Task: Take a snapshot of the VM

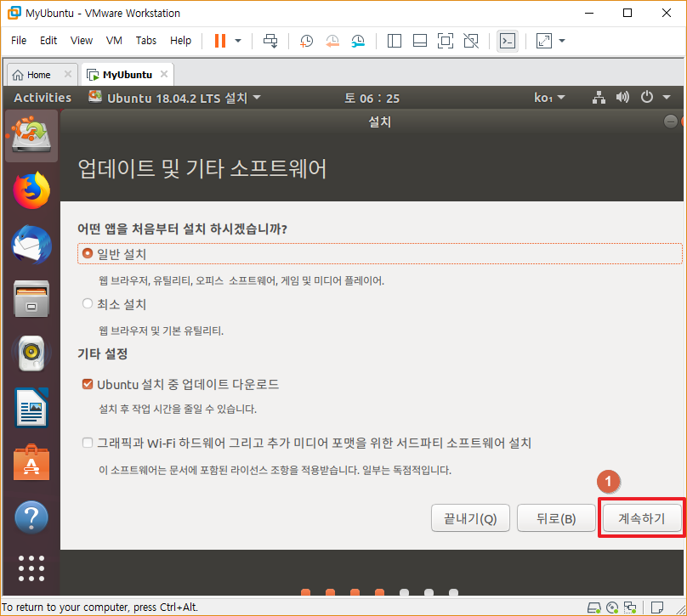Action: pyautogui.click(x=306, y=41)
